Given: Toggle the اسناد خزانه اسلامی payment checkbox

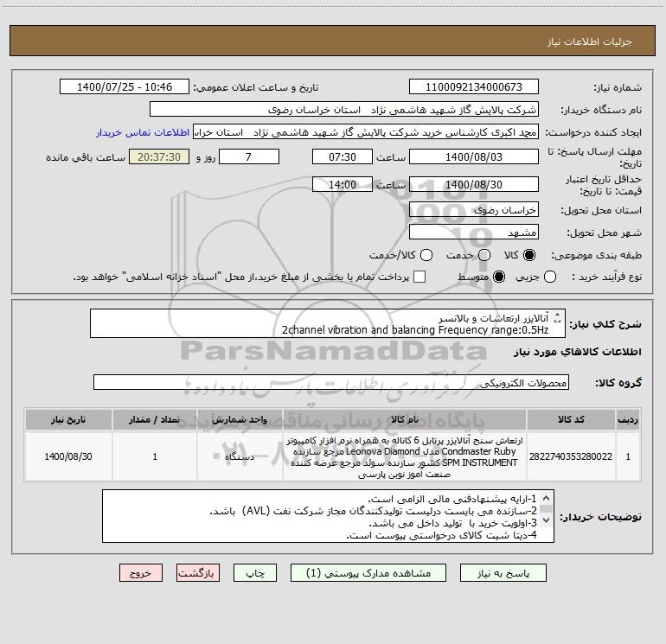Looking at the screenshot, I should (x=419, y=277).
